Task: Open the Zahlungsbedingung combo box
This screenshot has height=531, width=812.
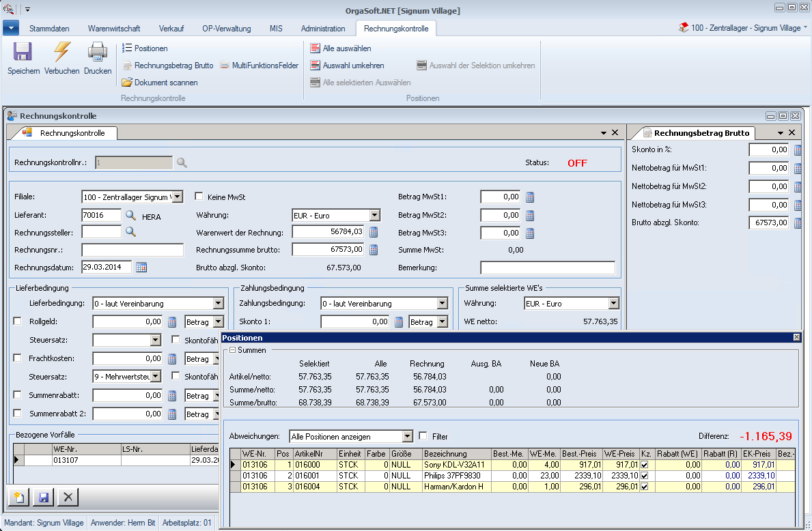Action: tap(442, 303)
